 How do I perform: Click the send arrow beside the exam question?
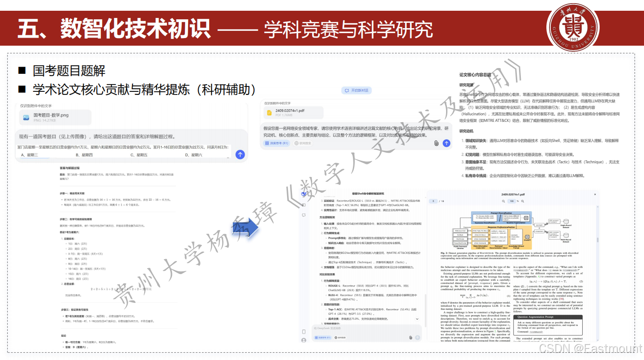click(x=240, y=154)
